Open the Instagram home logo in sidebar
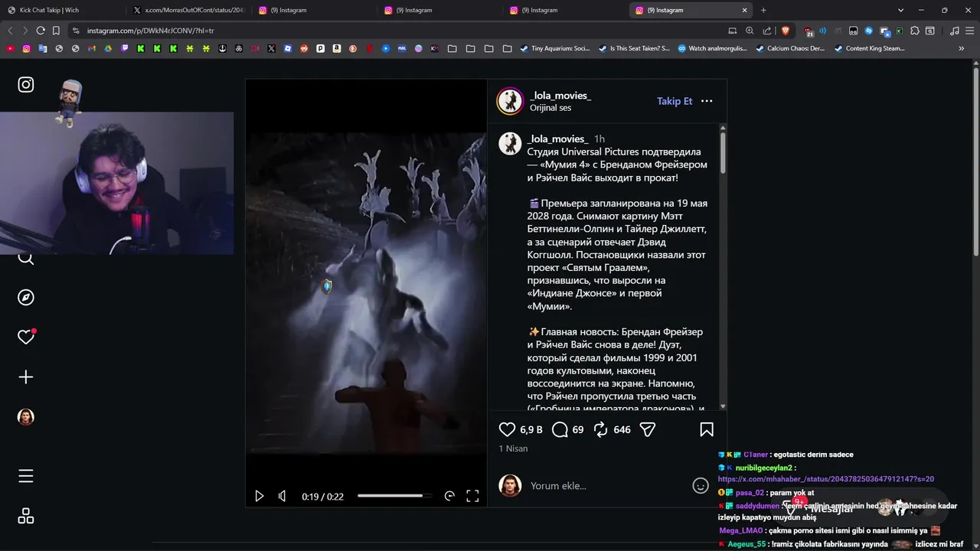 (x=26, y=85)
